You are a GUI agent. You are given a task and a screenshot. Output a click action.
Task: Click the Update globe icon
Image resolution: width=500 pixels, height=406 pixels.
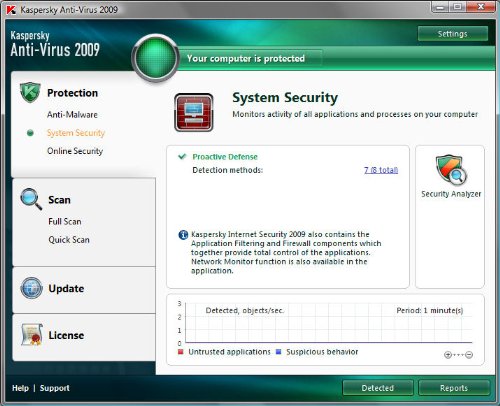tap(31, 288)
